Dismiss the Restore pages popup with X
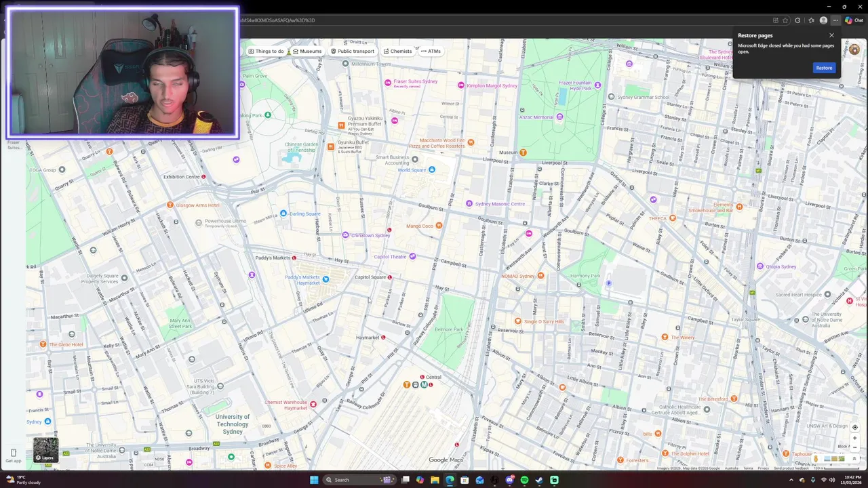Screen dimensions: 868x488 coord(831,35)
